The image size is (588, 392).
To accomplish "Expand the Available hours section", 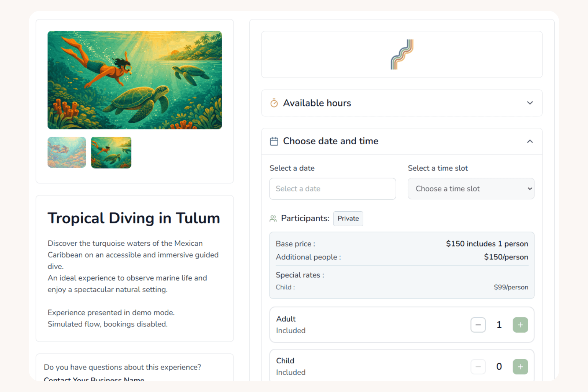I will point(530,103).
